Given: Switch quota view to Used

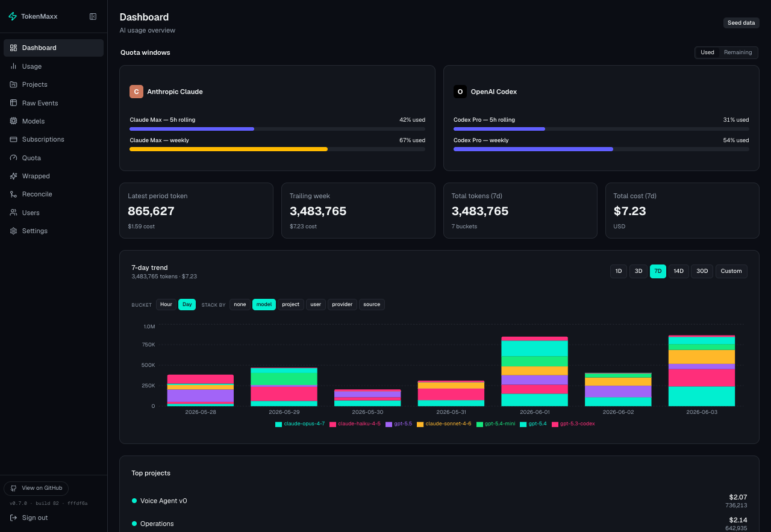Looking at the screenshot, I should point(707,52).
